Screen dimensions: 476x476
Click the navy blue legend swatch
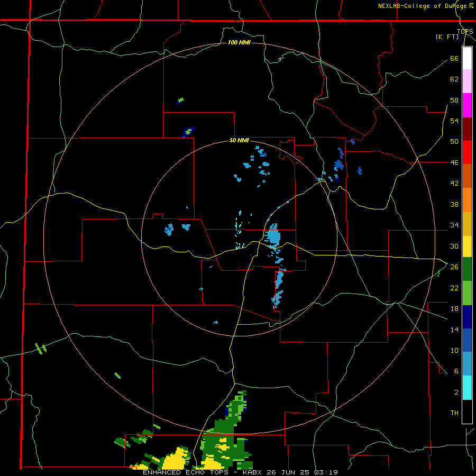(x=467, y=317)
